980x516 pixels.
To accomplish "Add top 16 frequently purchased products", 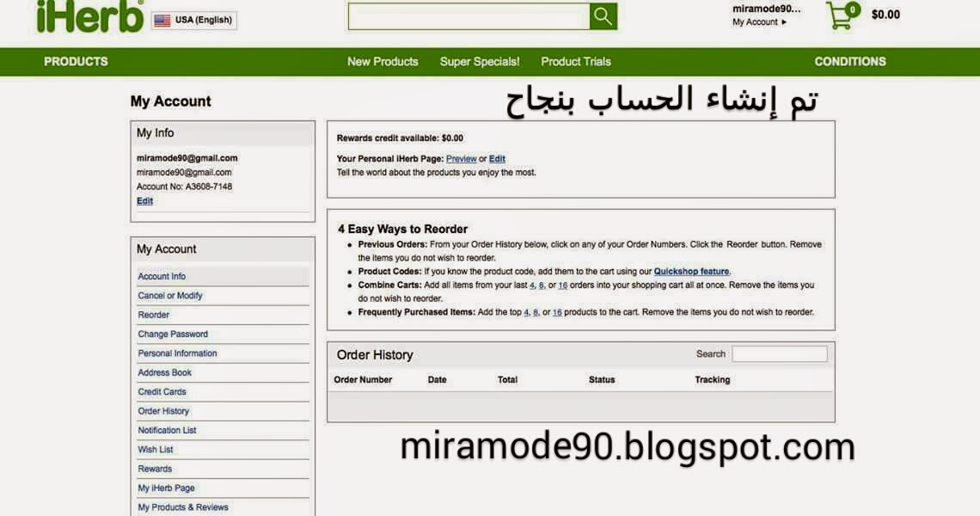I will 557,312.
